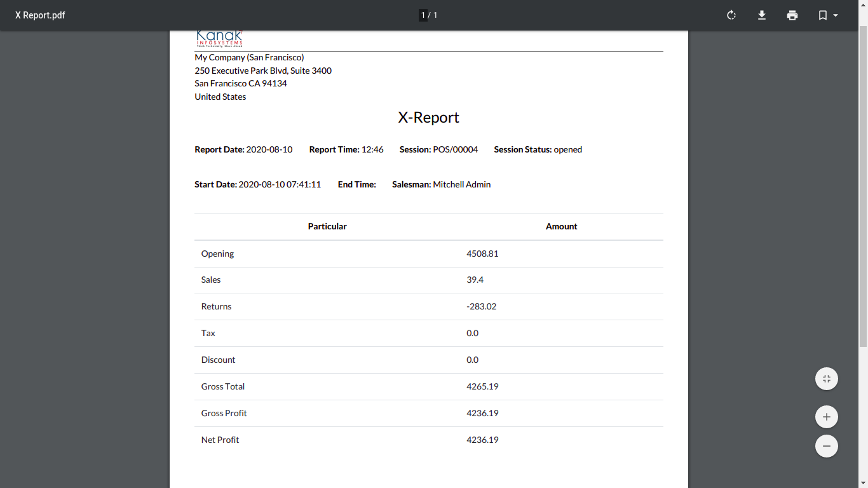868x488 pixels.
Task: Zoom in with the plus button
Action: (827, 417)
